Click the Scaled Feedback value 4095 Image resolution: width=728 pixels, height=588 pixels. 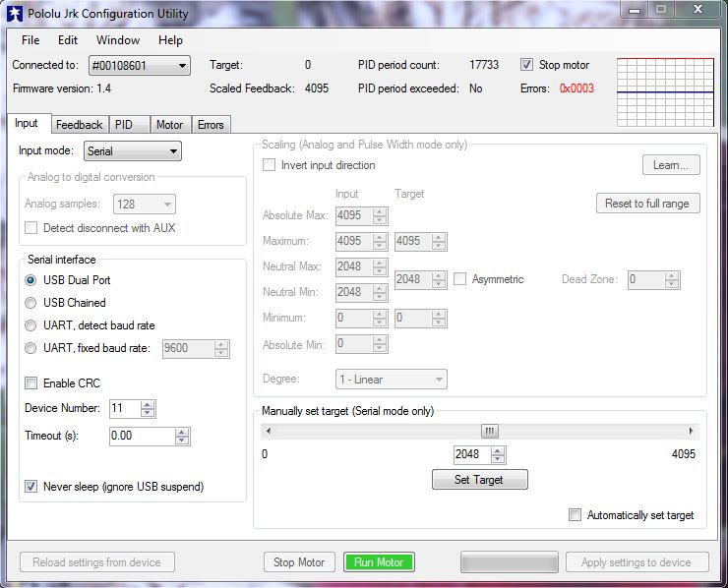317,88
